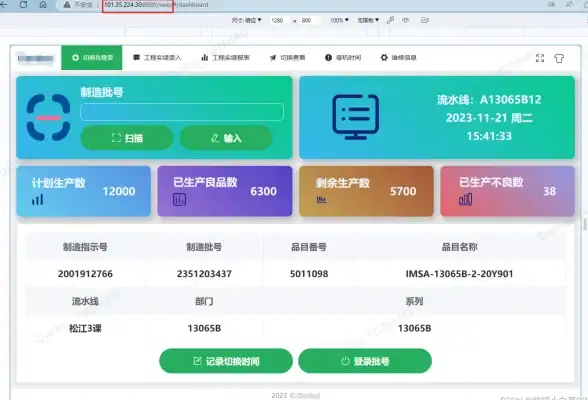Click the cell IMSA-13065B-2-20Y901
588x400 pixels.
459,274
